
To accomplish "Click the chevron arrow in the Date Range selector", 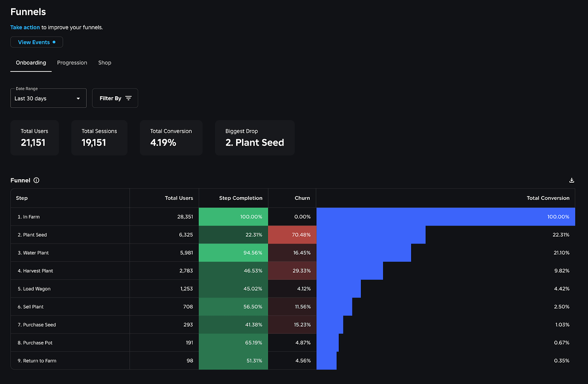I will (78, 98).
